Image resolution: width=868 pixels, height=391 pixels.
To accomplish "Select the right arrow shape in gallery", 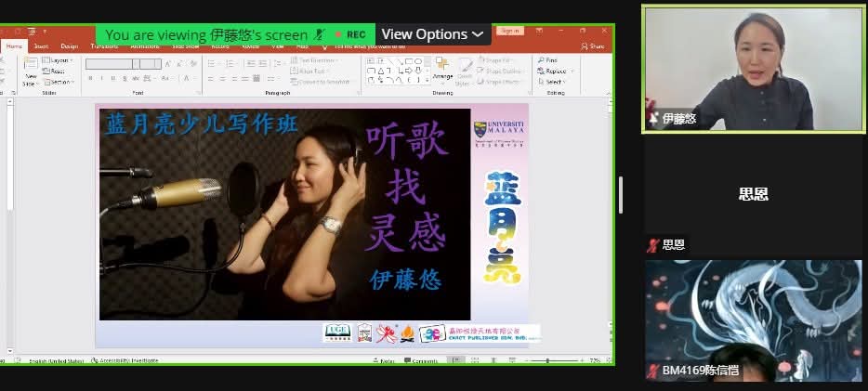I will (409, 71).
